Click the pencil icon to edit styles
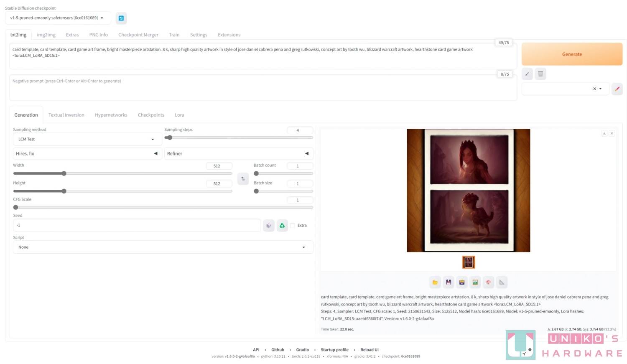Screen dimensions: 627x364 [x=617, y=89]
